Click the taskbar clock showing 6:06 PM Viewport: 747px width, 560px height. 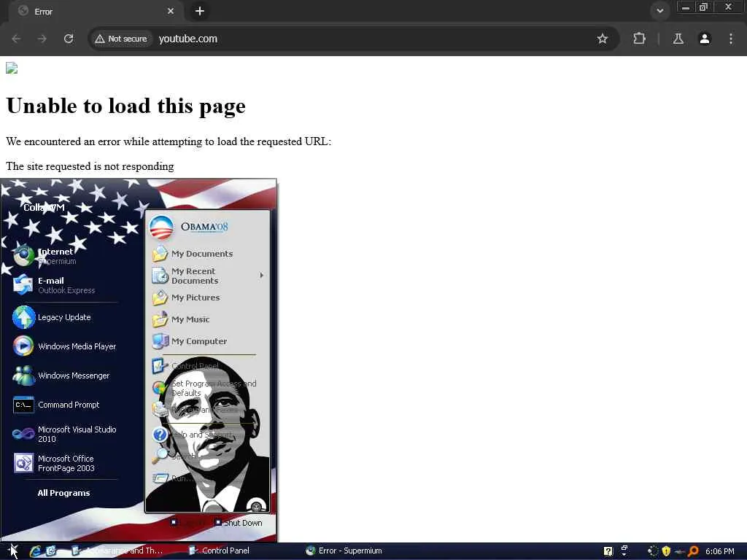tap(719, 551)
